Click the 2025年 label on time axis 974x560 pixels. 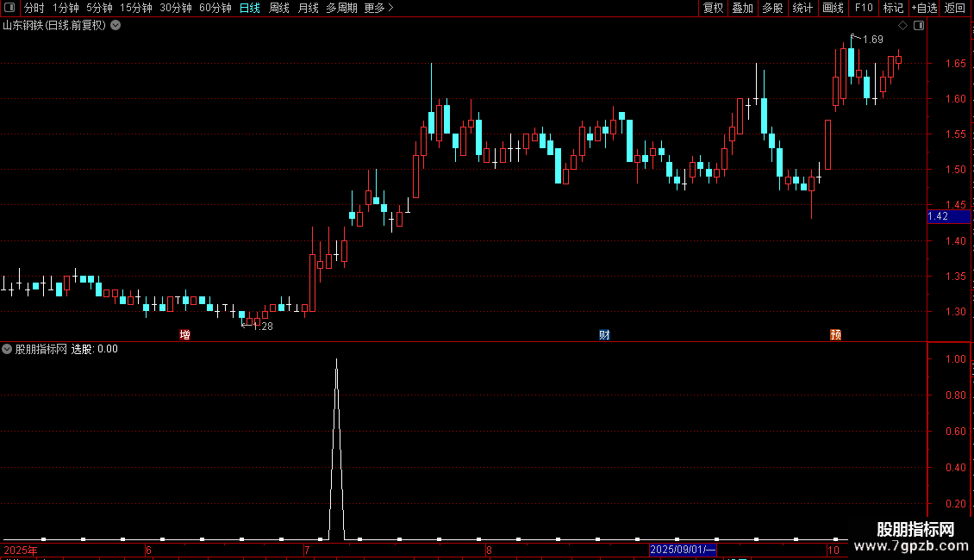21,550
